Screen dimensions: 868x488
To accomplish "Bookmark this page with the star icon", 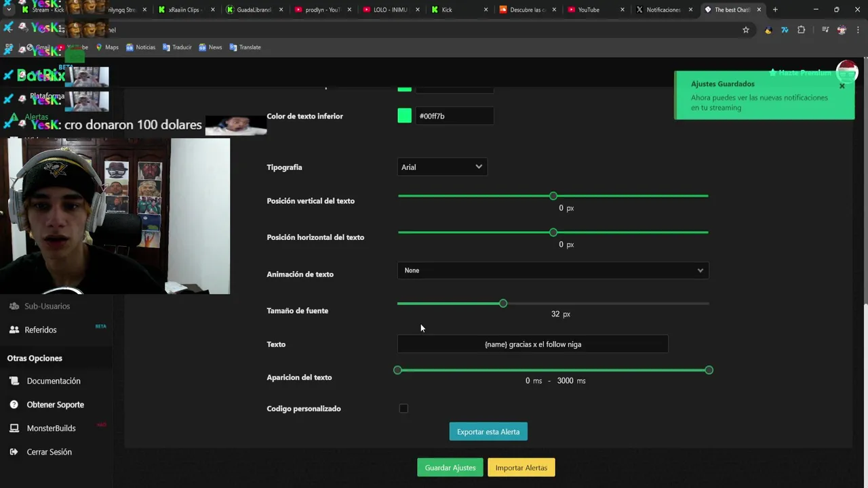I will (746, 30).
